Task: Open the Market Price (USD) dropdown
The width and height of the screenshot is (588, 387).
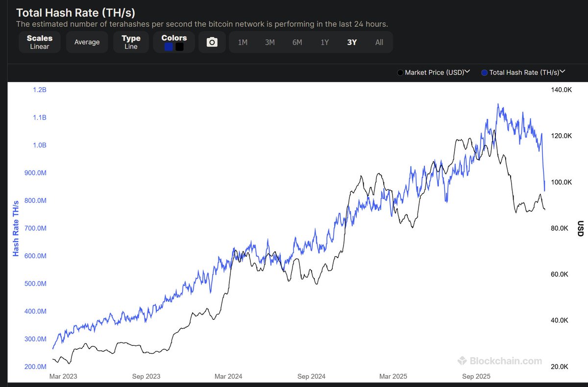Action: (x=438, y=73)
